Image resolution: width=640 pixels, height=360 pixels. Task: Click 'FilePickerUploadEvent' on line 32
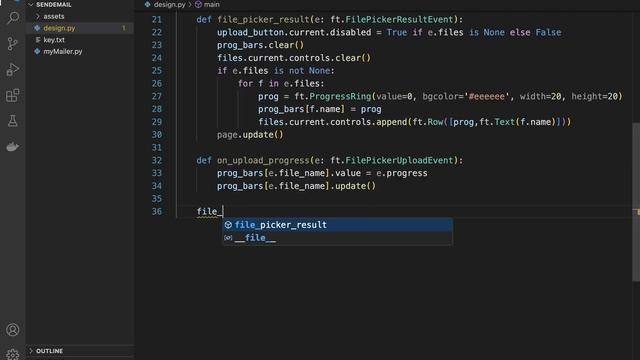pyautogui.click(x=400, y=160)
